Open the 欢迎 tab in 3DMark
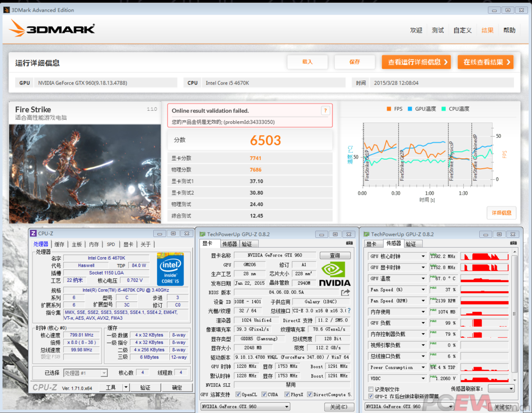 pyautogui.click(x=416, y=30)
